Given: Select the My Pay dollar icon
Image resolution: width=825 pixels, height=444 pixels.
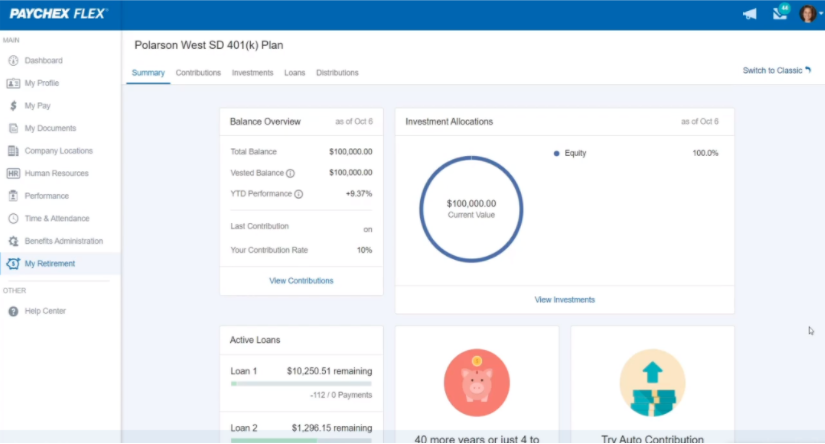Looking at the screenshot, I should pyautogui.click(x=13, y=106).
